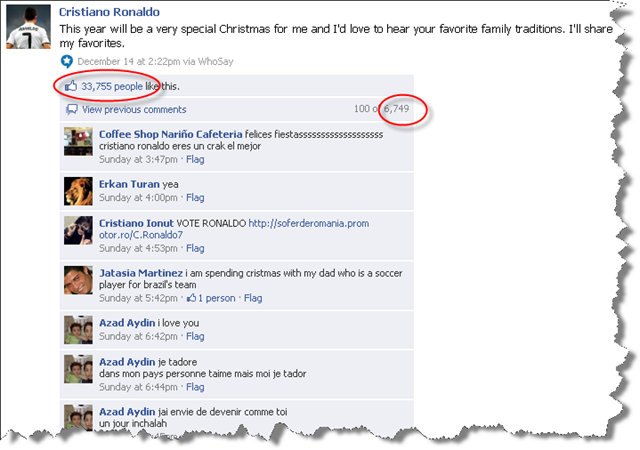The image size is (640, 450).
Task: Open Jatasia Martinez's avatar photo
Action: point(78,280)
